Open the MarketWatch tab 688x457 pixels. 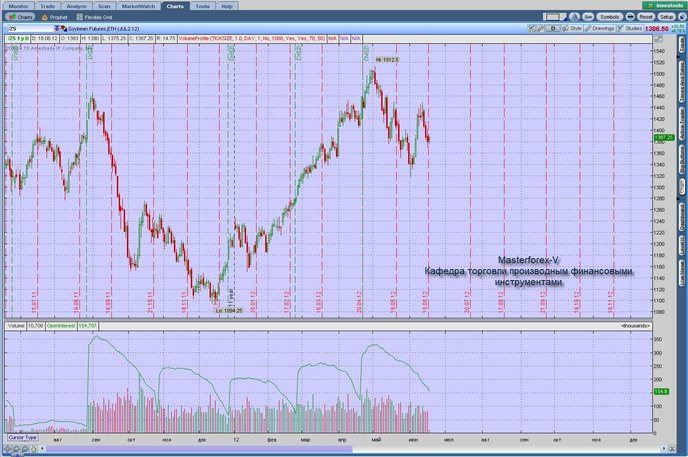pos(138,6)
